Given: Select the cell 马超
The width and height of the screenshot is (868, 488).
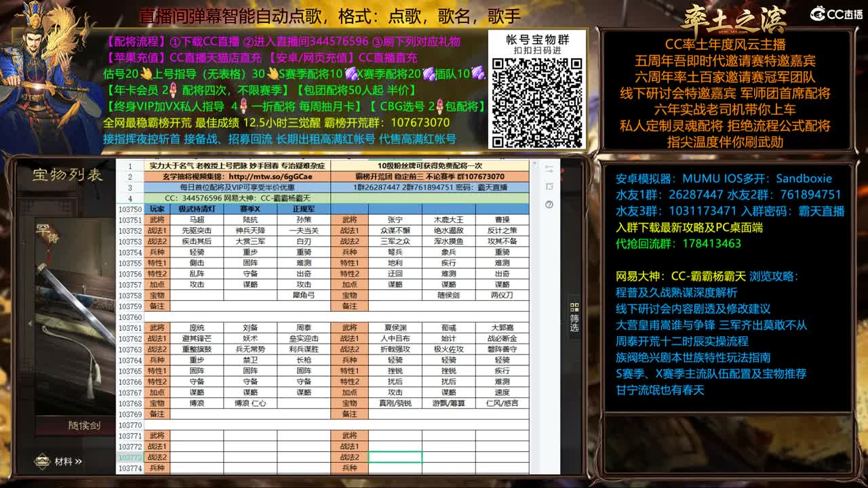Looking at the screenshot, I should (197, 220).
